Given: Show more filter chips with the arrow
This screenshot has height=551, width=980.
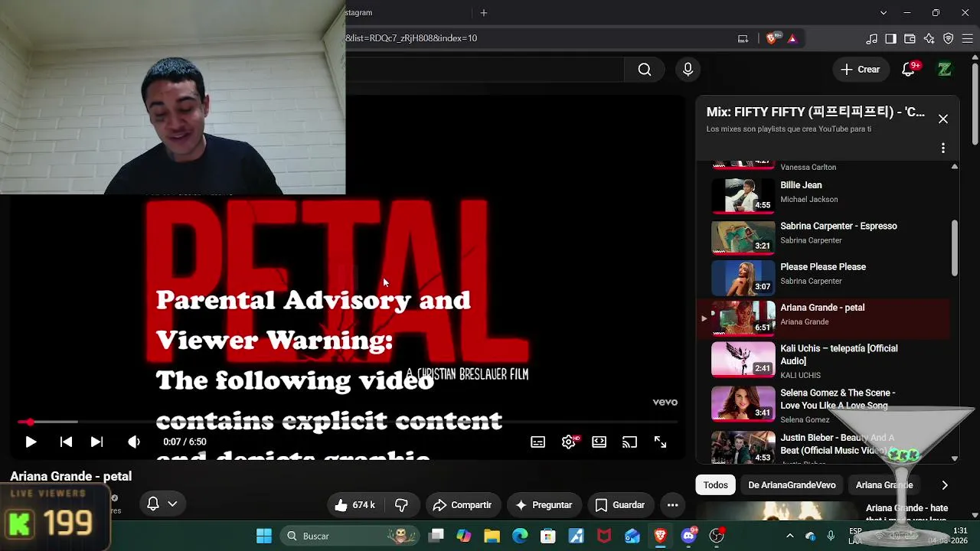Looking at the screenshot, I should [x=945, y=485].
